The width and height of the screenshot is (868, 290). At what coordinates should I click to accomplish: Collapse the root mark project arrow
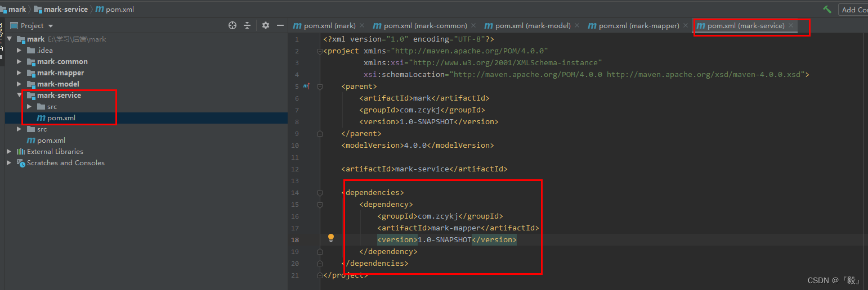point(11,39)
